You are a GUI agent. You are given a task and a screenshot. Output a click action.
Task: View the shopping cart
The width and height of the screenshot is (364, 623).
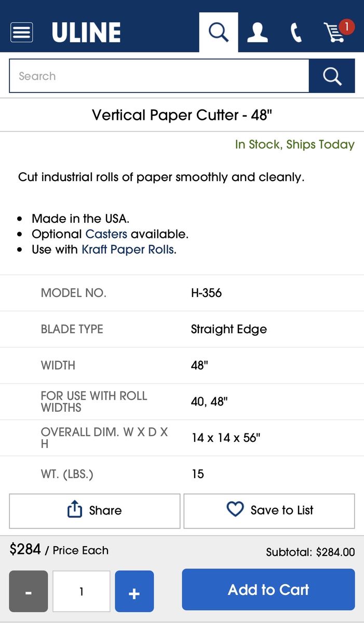coord(334,33)
